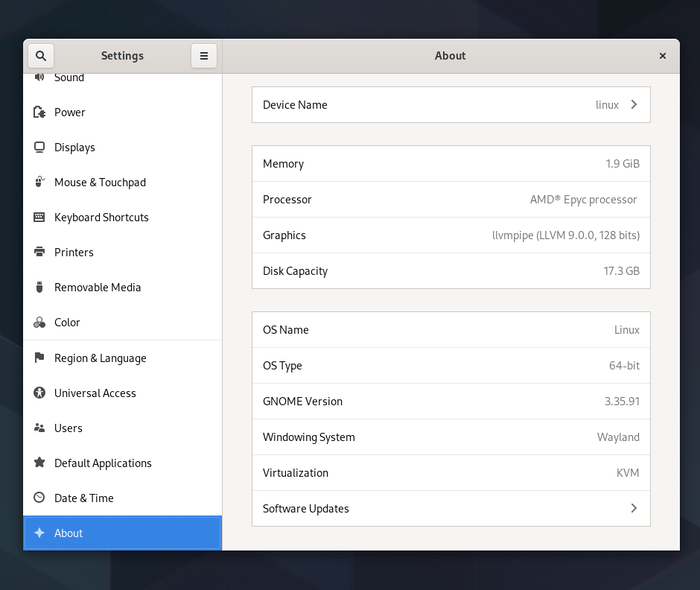Click the Default Applications star icon
700x590 pixels.
pos(39,462)
